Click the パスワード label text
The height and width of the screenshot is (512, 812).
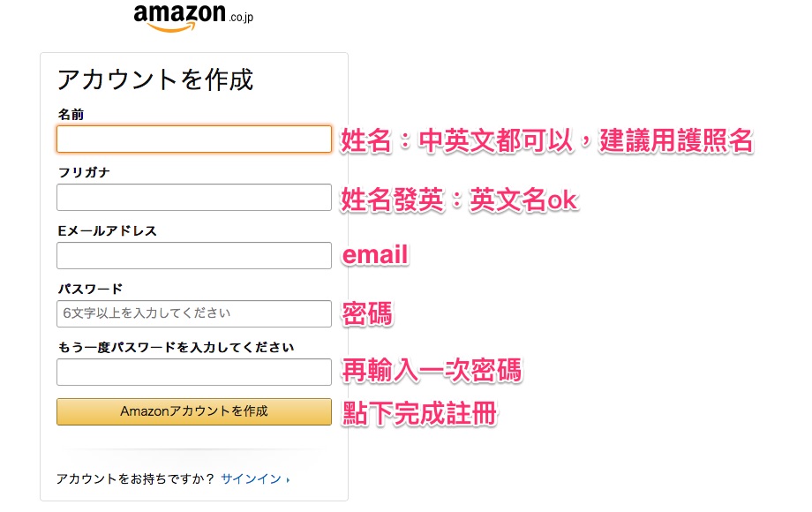pos(91,289)
